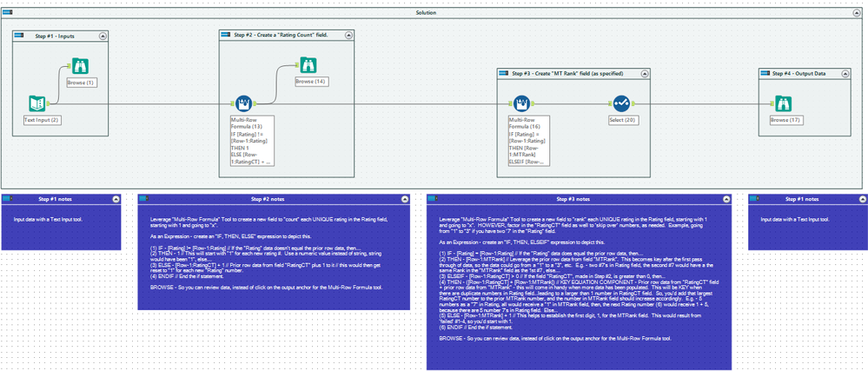Click the 'BROWSE - So you can review' line in Step #2 notes
868x371 pixels.
(266, 286)
